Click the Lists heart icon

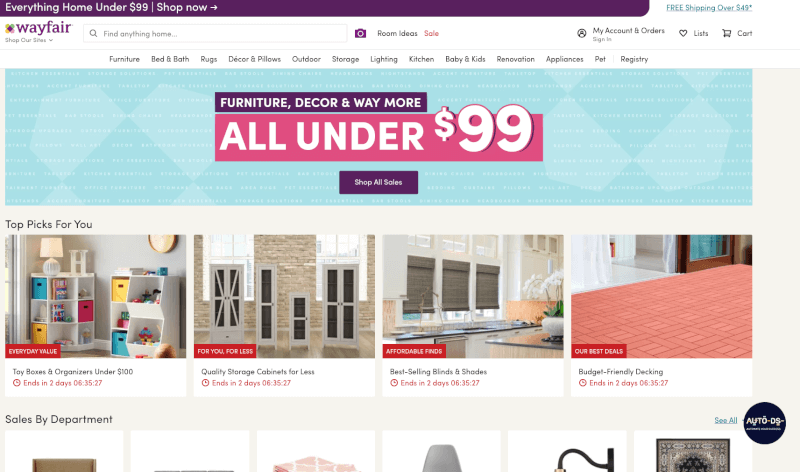pos(683,33)
